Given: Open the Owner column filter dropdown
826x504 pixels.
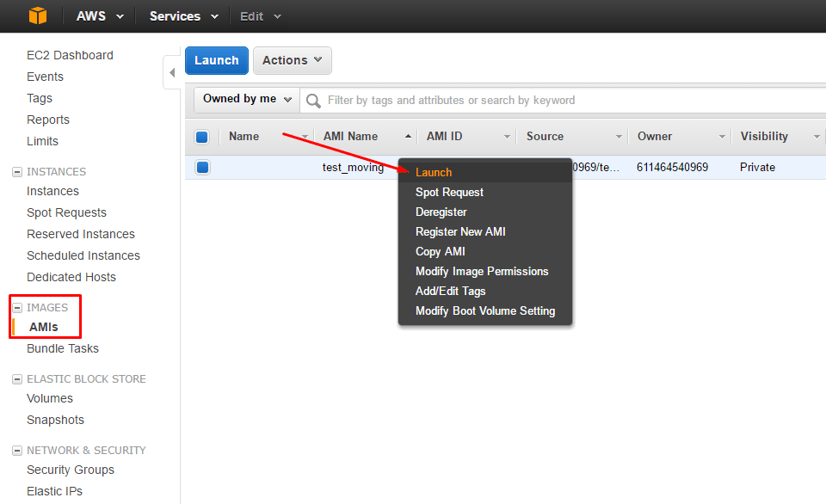Looking at the screenshot, I should (719, 136).
